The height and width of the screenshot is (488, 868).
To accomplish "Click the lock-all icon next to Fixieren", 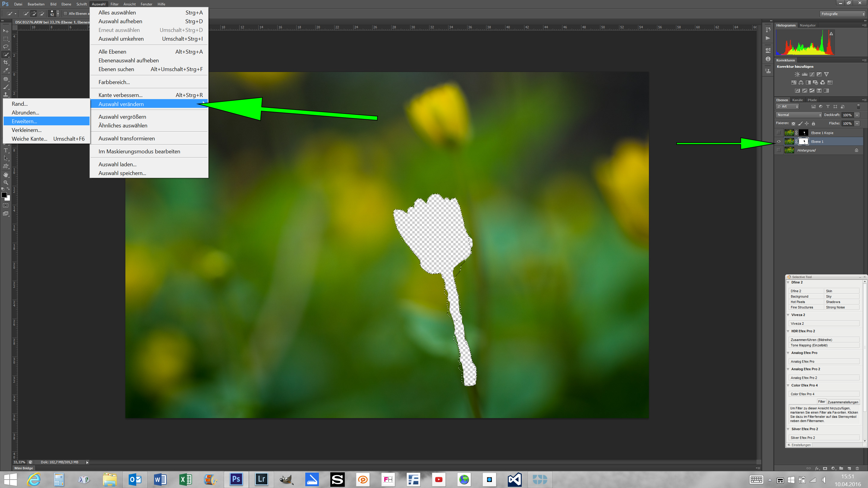I will pyautogui.click(x=813, y=124).
